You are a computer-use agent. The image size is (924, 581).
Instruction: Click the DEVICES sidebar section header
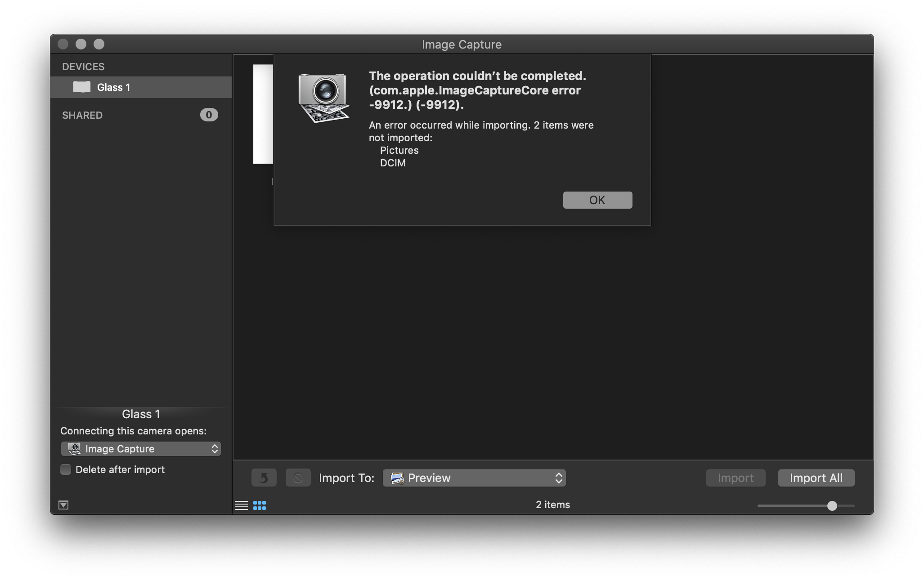pos(83,67)
